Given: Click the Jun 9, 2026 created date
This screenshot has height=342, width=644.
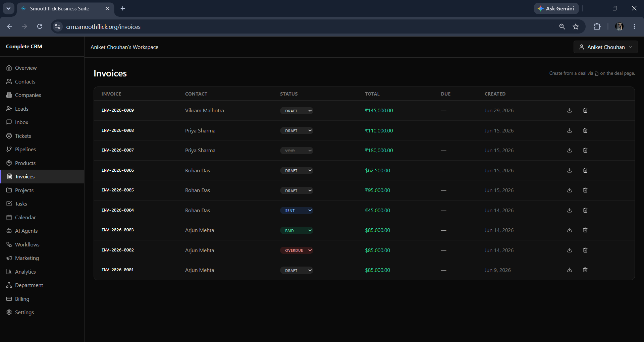Looking at the screenshot, I should 498,270.
